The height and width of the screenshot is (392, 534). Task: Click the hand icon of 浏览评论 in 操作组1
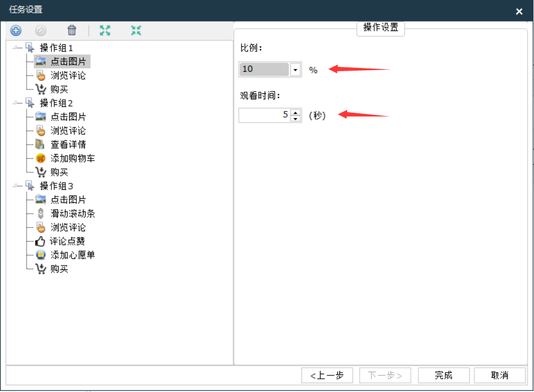click(40, 75)
